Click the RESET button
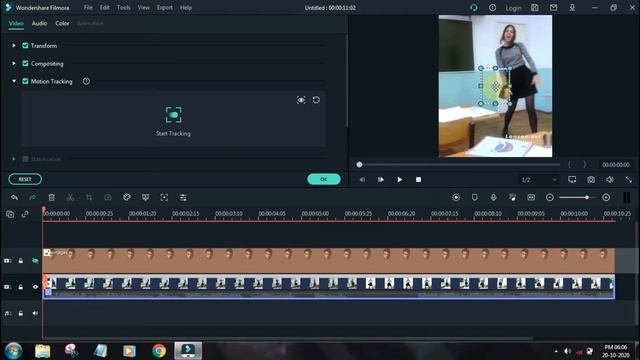Viewport: 640px width, 360px height. coord(25,179)
